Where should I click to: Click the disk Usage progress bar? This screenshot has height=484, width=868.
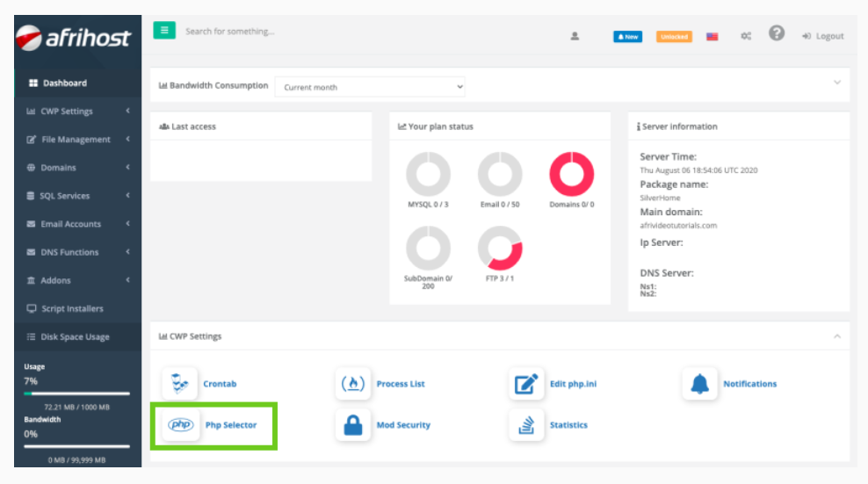point(76,394)
